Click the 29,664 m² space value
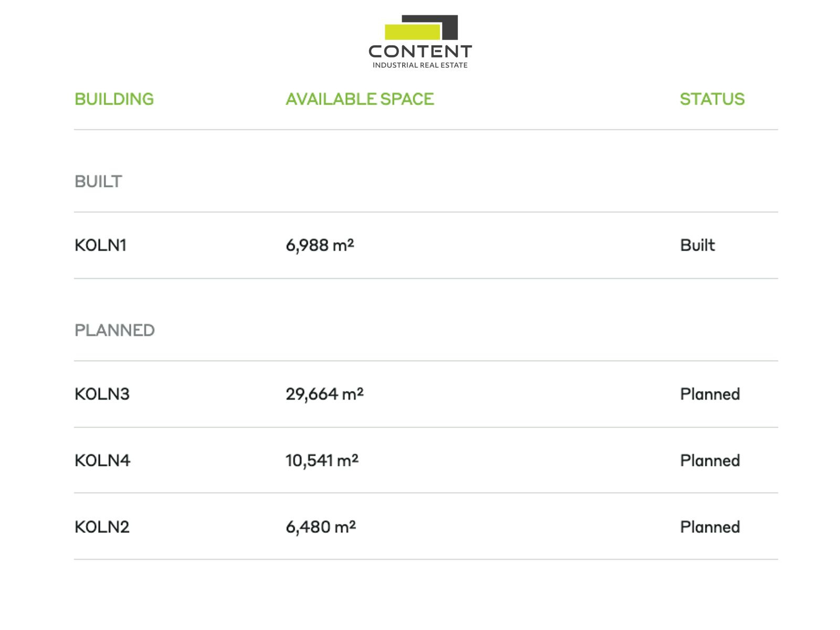840x630 pixels. pos(324,394)
